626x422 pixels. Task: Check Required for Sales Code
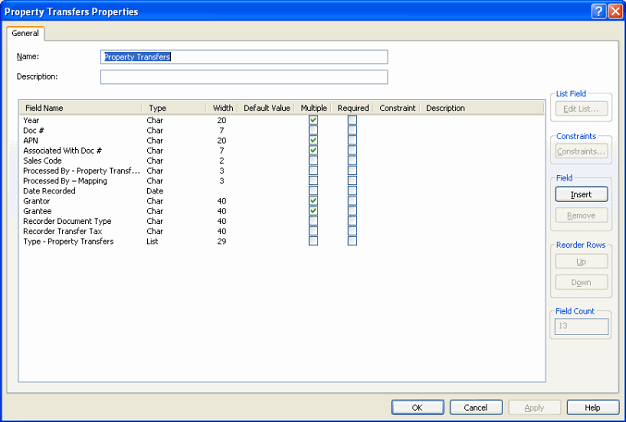352,160
